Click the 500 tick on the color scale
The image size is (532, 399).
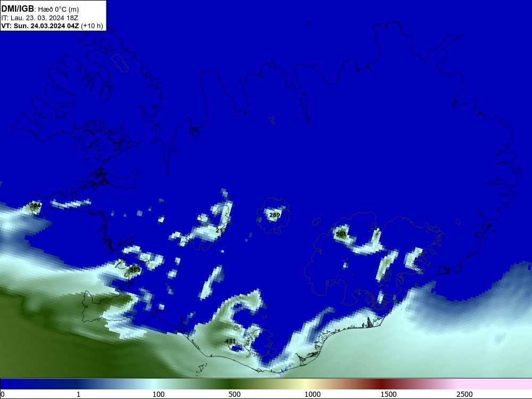coord(235,394)
